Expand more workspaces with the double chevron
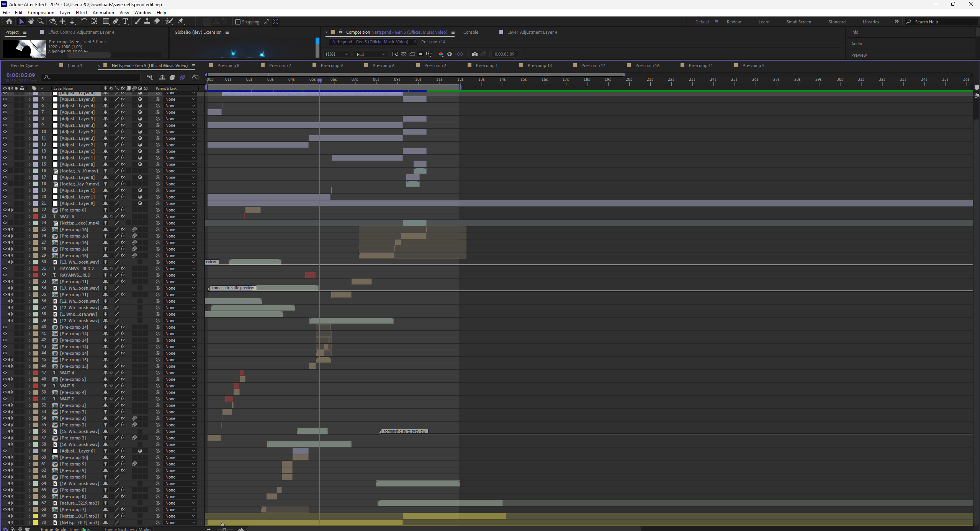Image resolution: width=980 pixels, height=531 pixels. (x=897, y=21)
